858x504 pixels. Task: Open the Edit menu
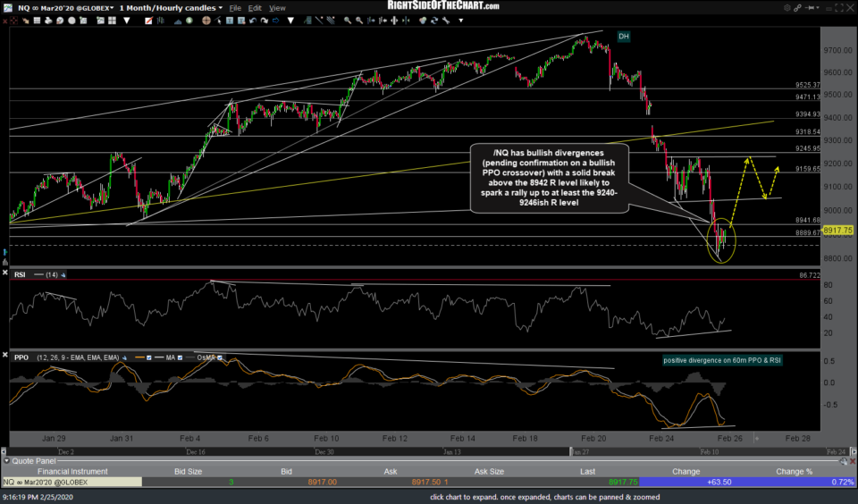tap(255, 8)
